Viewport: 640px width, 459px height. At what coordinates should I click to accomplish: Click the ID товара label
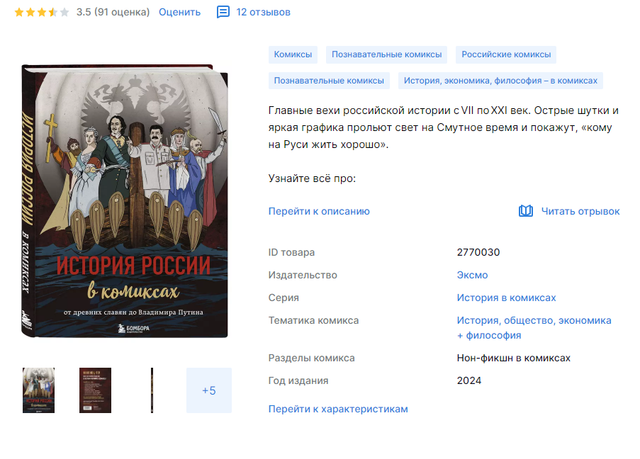click(x=291, y=252)
